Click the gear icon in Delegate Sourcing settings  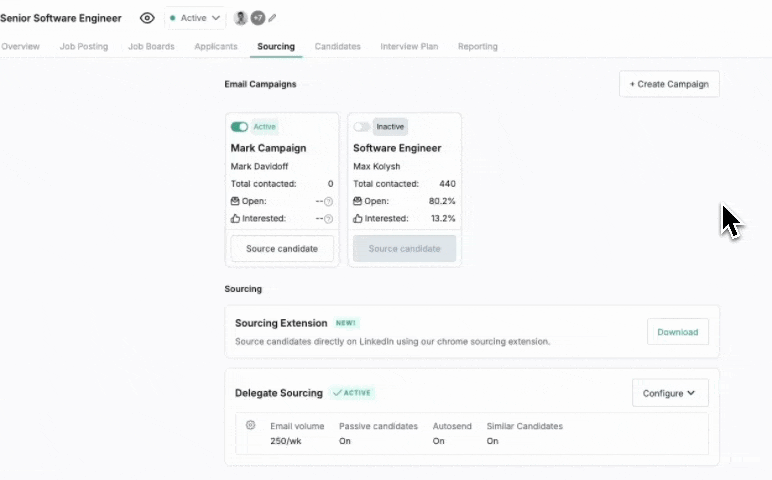[x=250, y=425]
